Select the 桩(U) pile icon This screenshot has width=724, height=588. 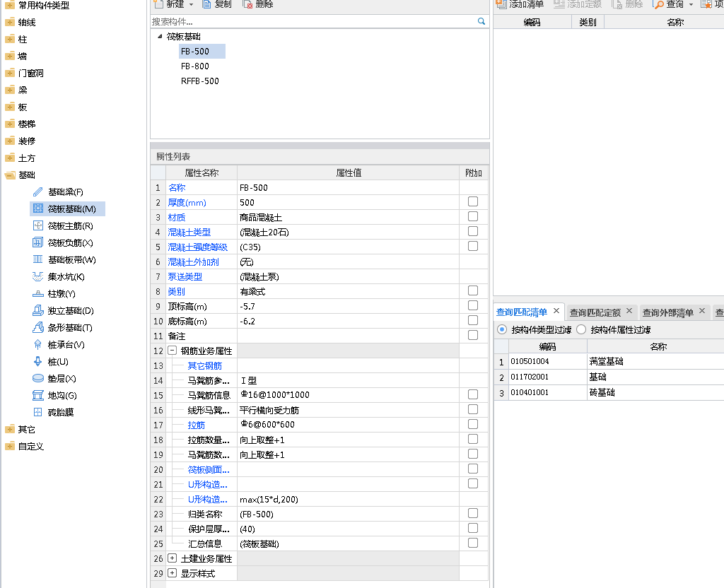[38, 361]
